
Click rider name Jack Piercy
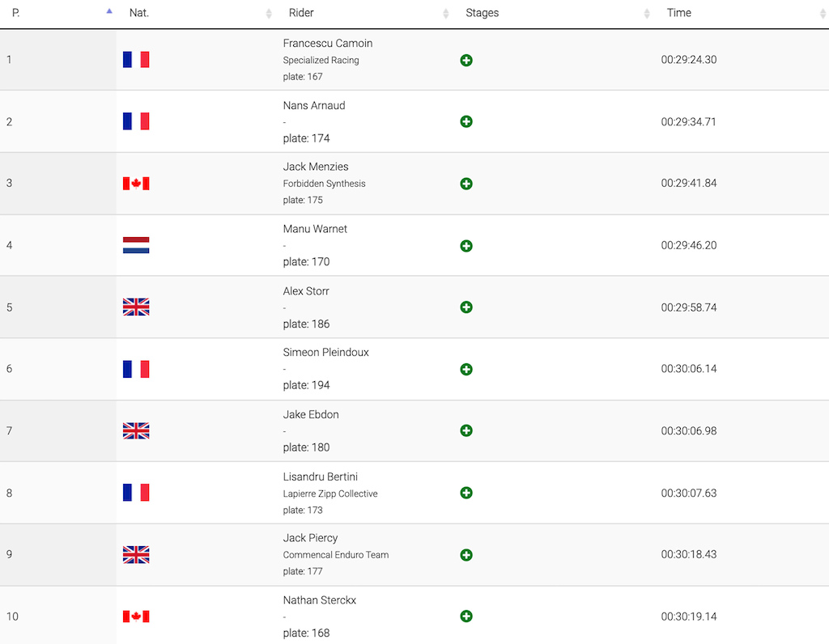pos(310,538)
